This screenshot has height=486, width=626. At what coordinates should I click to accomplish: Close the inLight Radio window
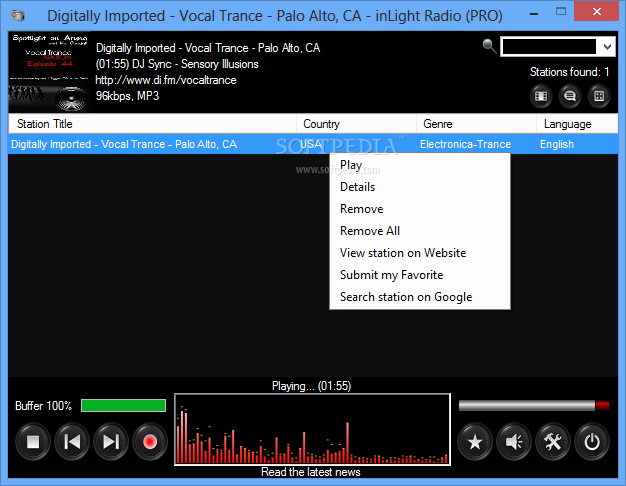(597, 11)
